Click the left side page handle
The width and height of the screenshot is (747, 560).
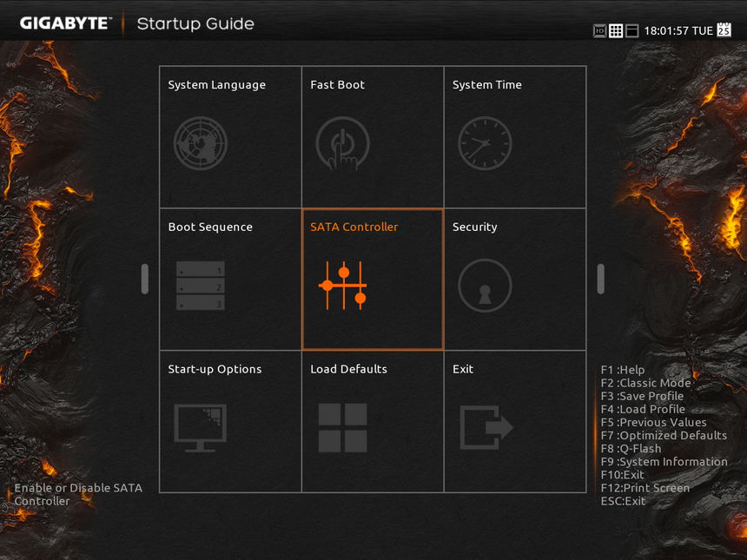(x=145, y=279)
